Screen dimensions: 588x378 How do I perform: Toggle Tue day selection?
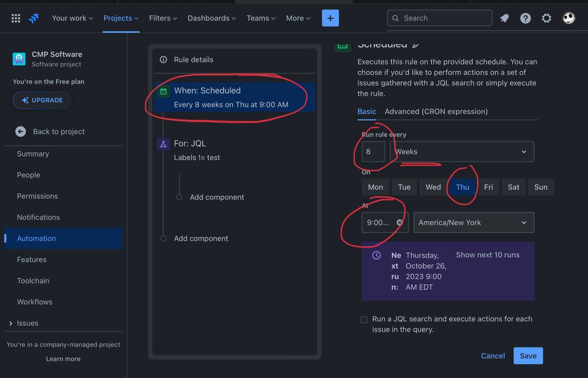tap(404, 187)
